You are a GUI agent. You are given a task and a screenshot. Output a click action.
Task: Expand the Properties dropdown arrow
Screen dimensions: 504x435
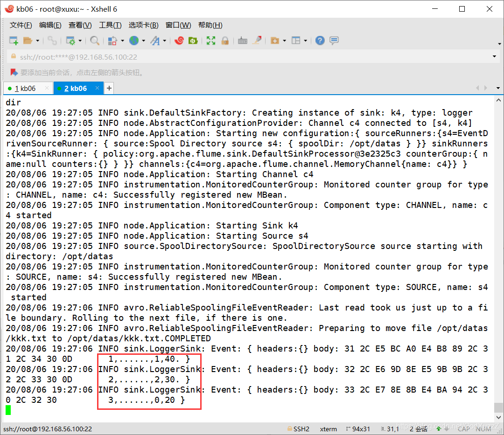pos(80,41)
